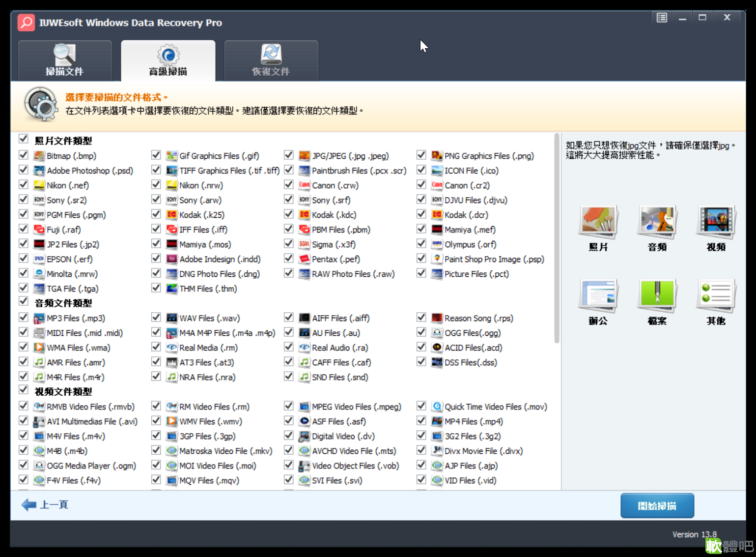Click the DNG Photo Files (.dng) label

click(x=220, y=274)
